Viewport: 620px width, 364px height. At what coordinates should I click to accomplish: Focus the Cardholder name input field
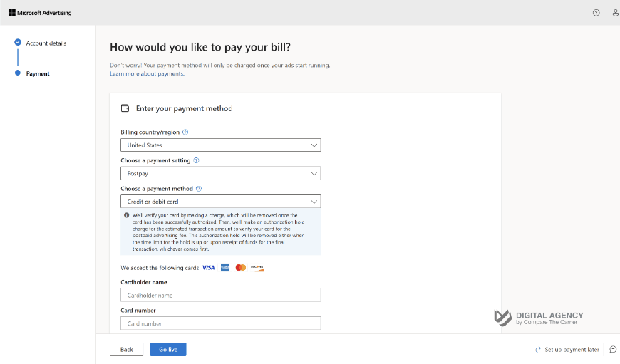click(x=220, y=295)
